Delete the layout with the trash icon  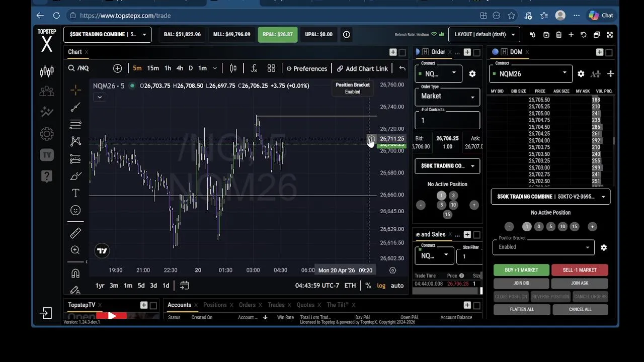[558, 35]
